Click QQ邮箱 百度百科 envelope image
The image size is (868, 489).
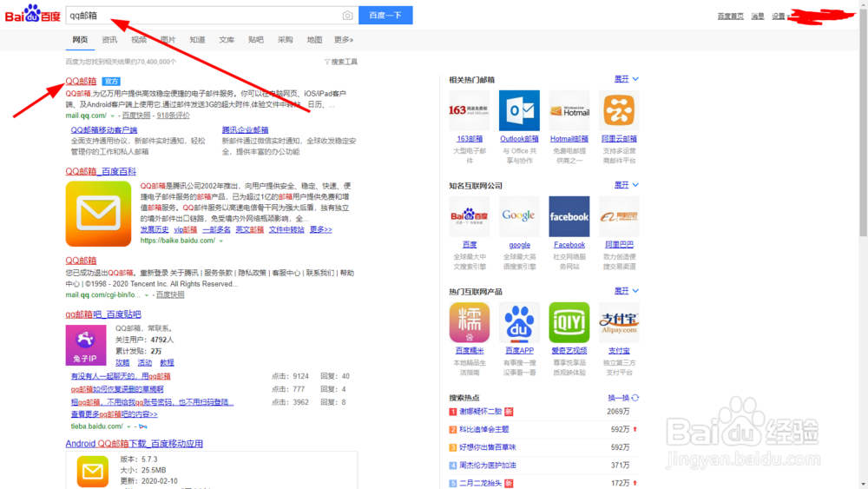(x=99, y=214)
